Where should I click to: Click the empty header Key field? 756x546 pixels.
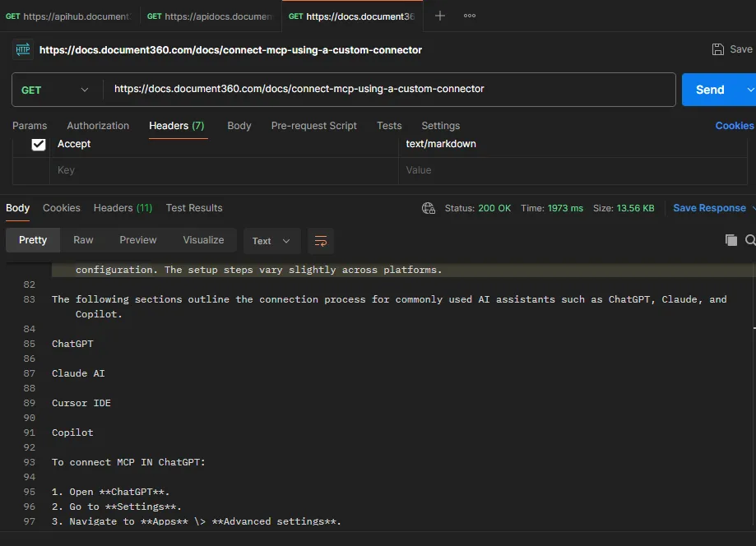(x=224, y=170)
